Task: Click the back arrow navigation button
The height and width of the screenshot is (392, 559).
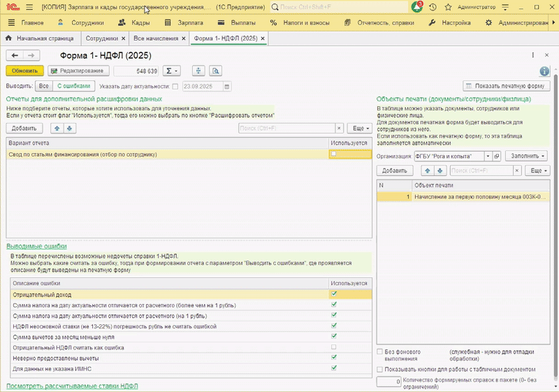Action: pyautogui.click(x=15, y=55)
